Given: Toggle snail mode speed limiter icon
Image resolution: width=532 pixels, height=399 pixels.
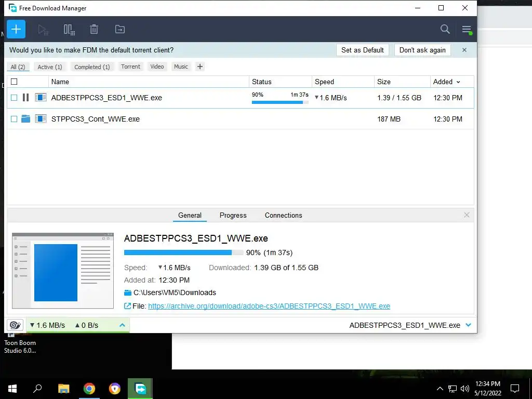Looking at the screenshot, I should pos(15,325).
